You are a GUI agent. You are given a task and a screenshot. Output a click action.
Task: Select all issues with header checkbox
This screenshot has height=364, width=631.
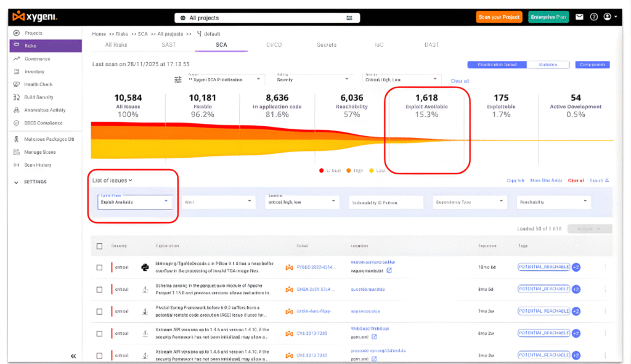click(x=99, y=246)
